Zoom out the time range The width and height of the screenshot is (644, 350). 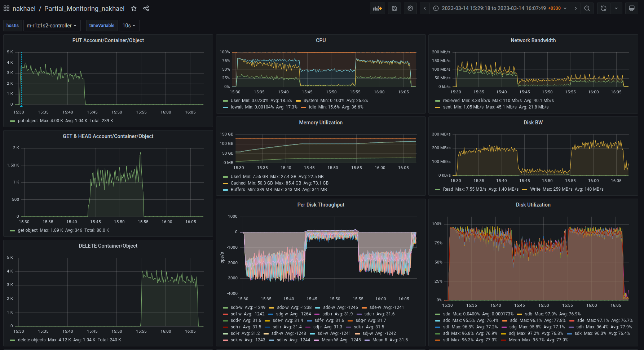(x=587, y=8)
